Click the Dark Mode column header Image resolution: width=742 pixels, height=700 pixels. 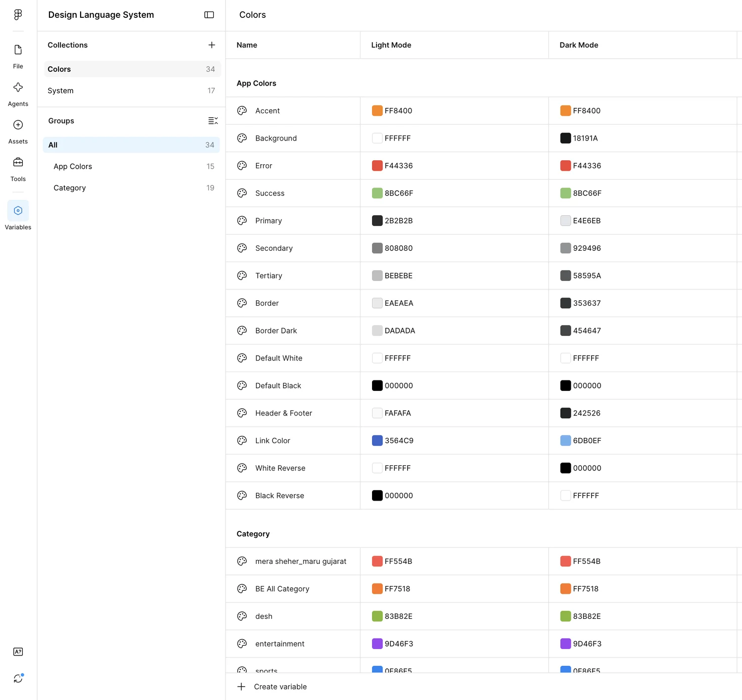(x=579, y=45)
